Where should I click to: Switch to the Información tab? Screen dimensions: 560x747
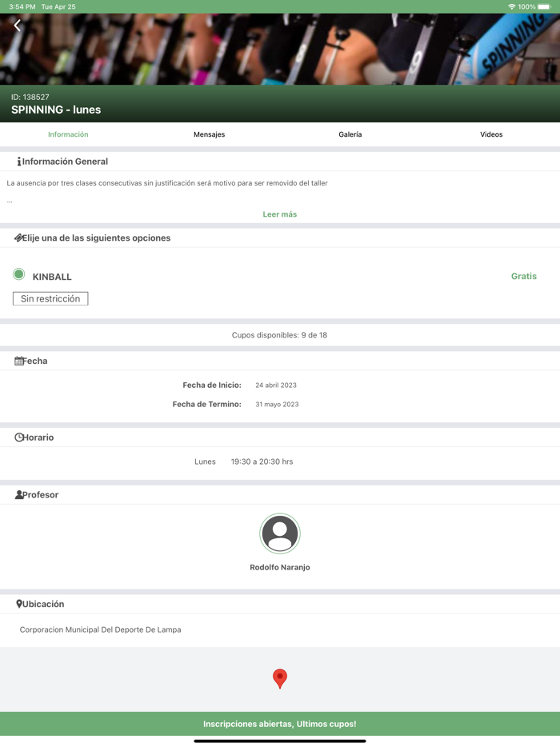(68, 134)
